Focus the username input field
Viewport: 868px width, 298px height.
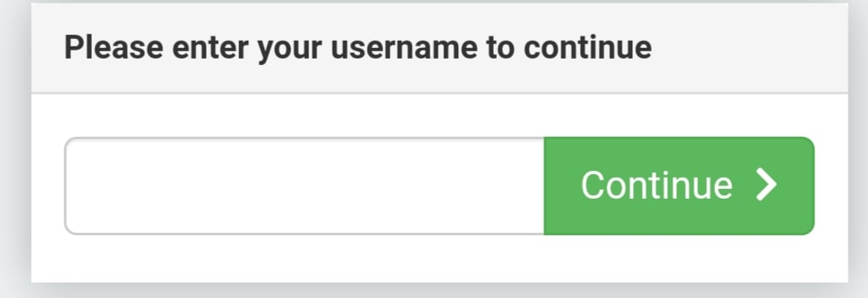pyautogui.click(x=304, y=186)
